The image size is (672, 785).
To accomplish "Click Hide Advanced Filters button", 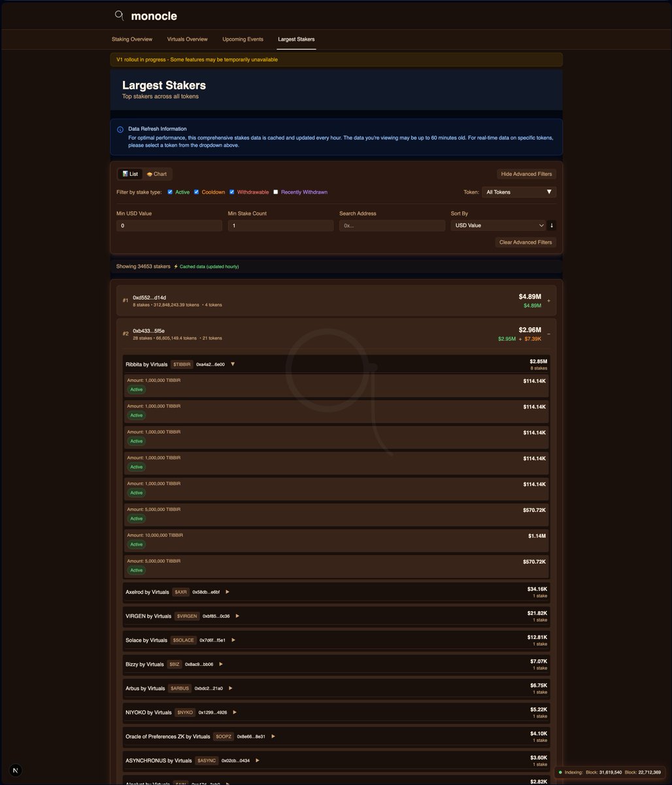I will click(x=527, y=174).
